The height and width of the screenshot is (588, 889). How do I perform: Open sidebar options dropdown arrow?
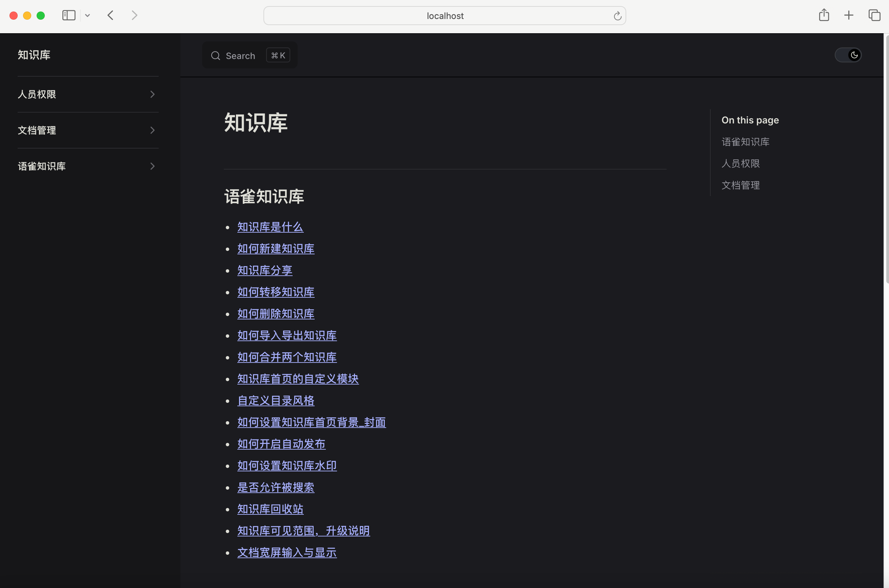coord(87,15)
